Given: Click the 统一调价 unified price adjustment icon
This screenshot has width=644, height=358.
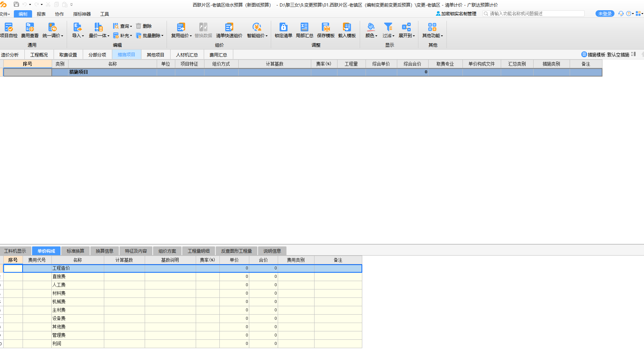Looking at the screenshot, I should click(52, 27).
